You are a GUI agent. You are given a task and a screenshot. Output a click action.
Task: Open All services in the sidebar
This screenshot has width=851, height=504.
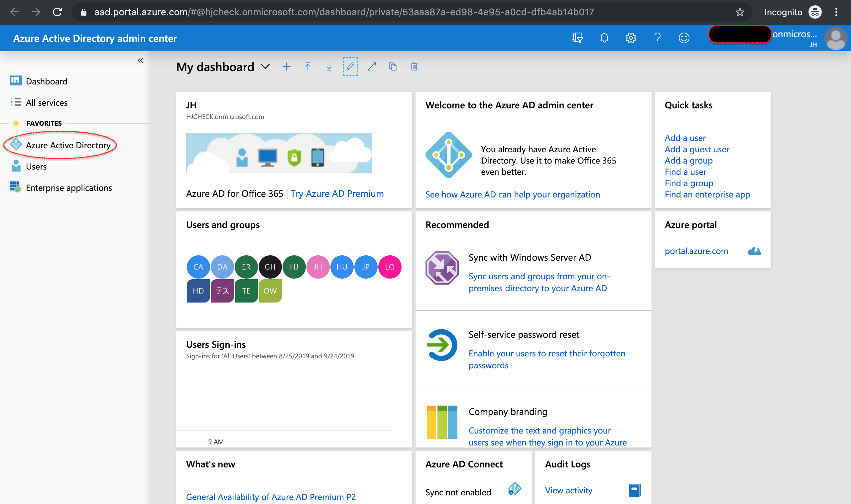(47, 103)
